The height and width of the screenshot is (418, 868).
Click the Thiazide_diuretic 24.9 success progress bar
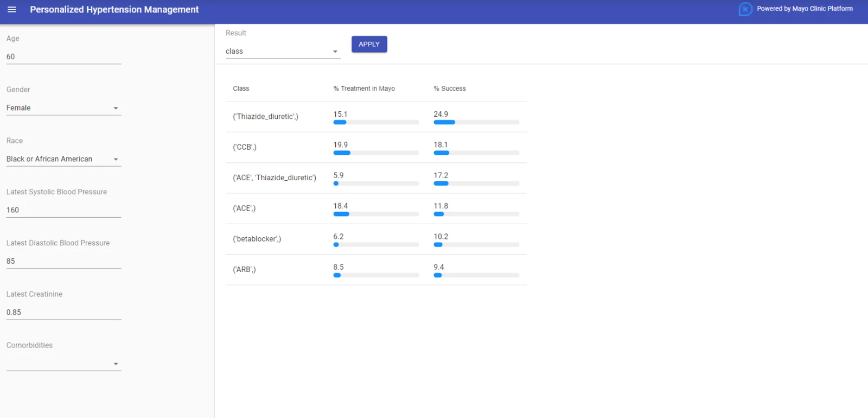476,122
